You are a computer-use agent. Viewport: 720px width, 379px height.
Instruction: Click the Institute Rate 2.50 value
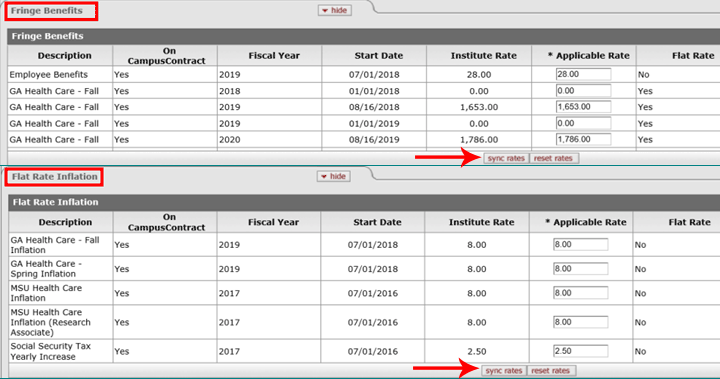477,351
